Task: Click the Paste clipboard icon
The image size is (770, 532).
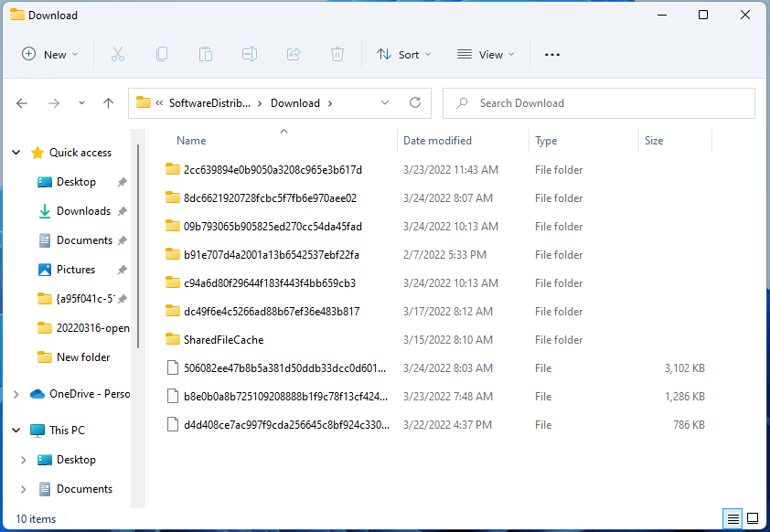Action: 206,54
